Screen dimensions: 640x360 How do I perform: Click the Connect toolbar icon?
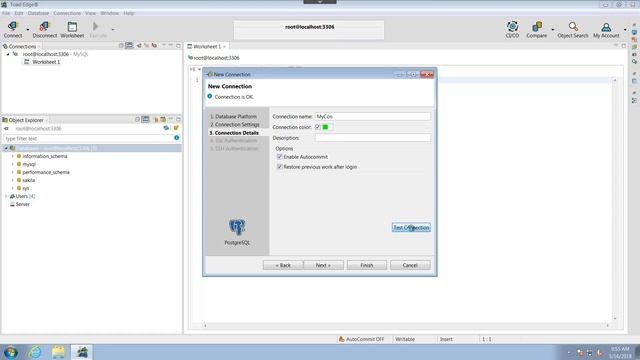tap(13, 27)
